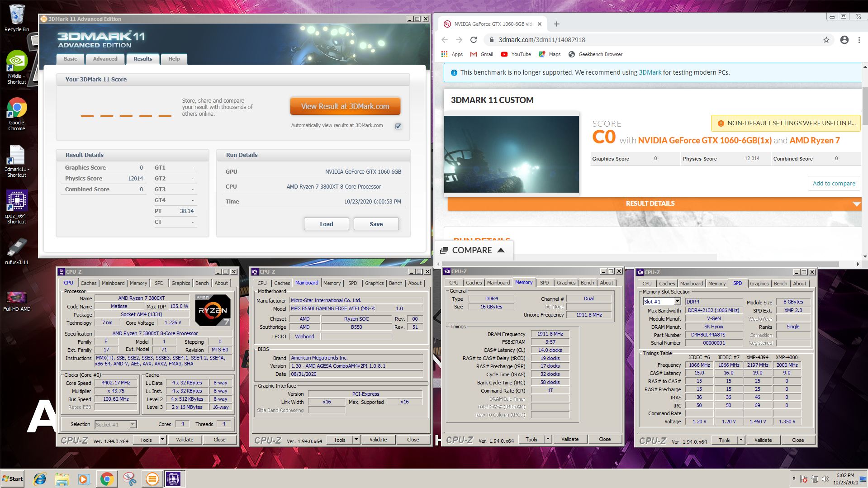Open Chrome's three-dot menu

tap(859, 40)
